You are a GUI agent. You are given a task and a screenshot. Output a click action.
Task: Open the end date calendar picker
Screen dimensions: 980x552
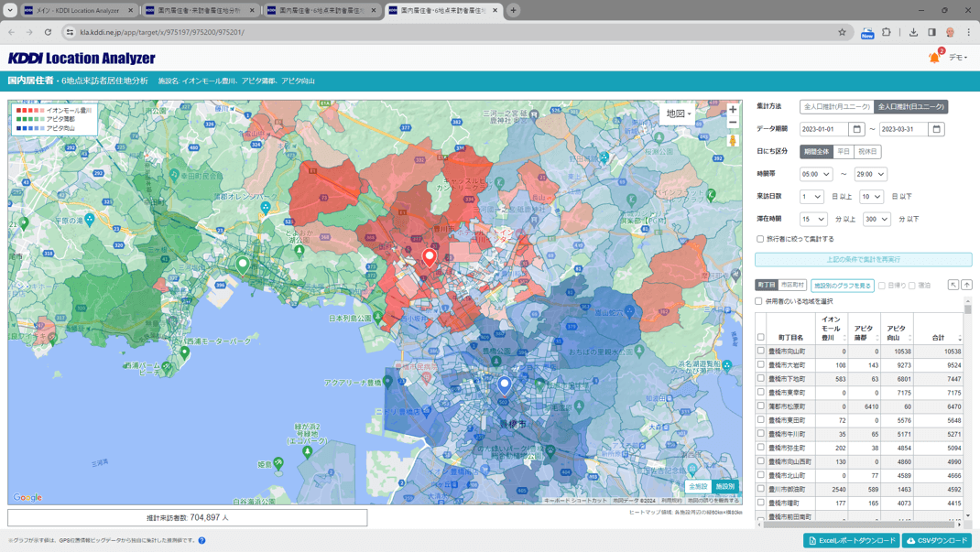tap(936, 129)
